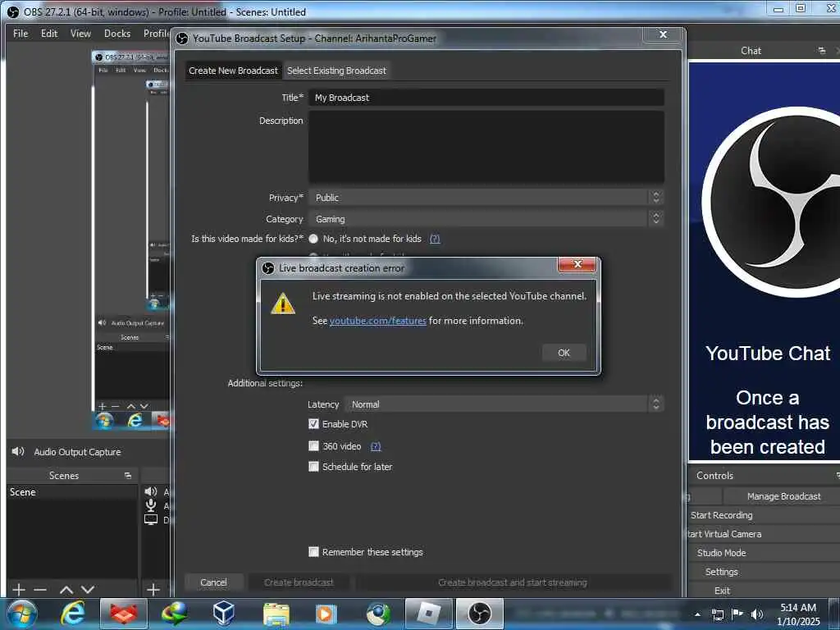Click the warning icon in the error dialog

[x=283, y=304]
